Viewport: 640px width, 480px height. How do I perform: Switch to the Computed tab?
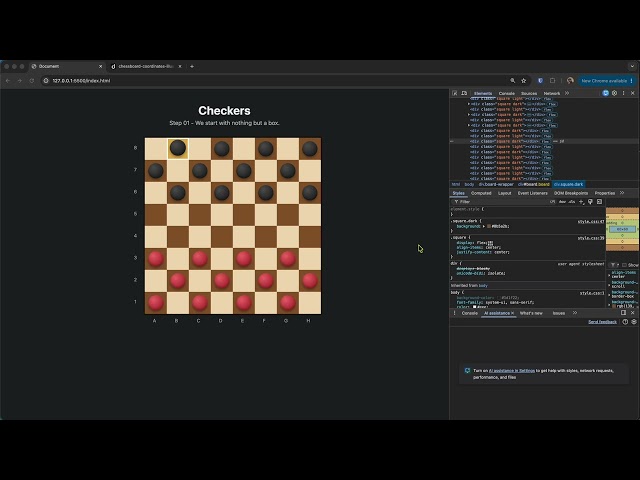tap(481, 193)
